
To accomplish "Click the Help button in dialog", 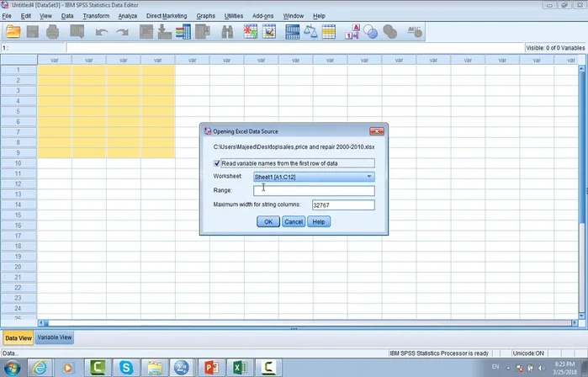I will [x=319, y=221].
